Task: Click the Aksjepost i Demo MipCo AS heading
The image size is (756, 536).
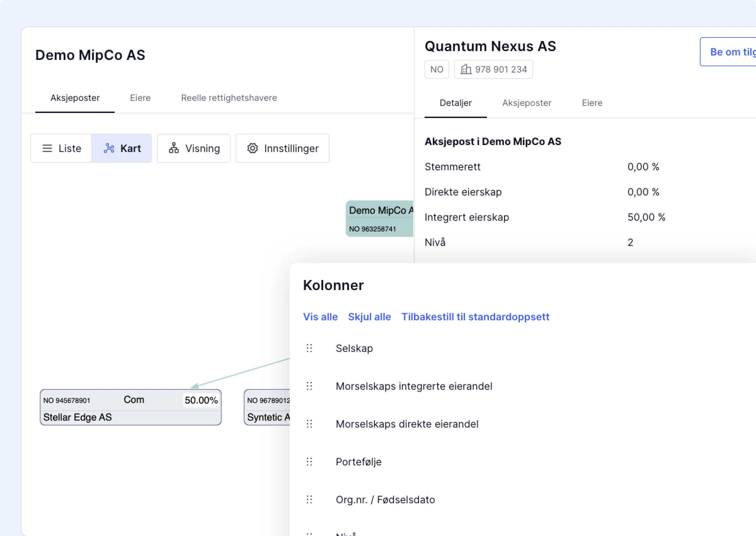Action: 493,142
